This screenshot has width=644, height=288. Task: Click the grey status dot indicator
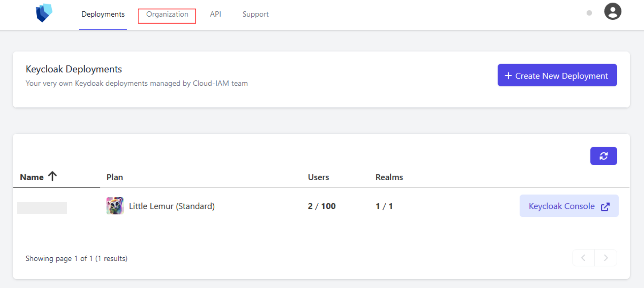[x=589, y=13]
